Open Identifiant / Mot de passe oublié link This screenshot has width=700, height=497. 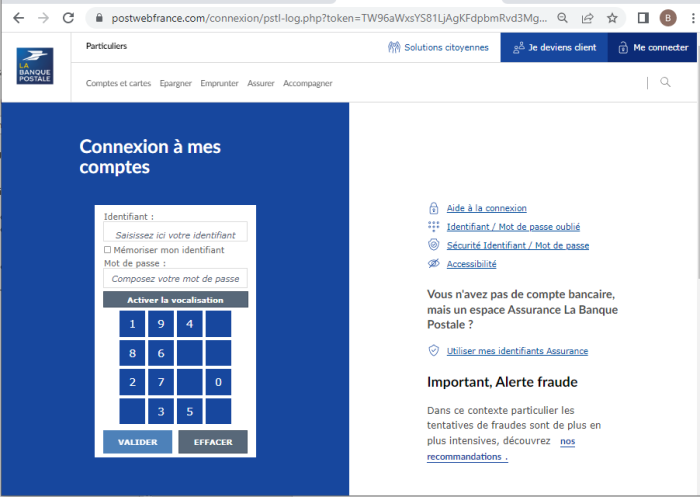click(x=513, y=227)
